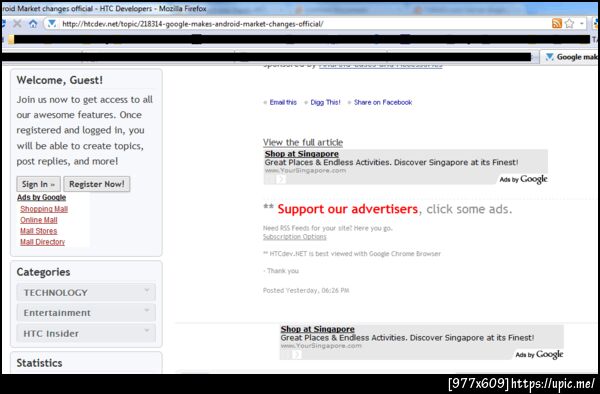
Task: Click the Sign In button
Action: 38,184
